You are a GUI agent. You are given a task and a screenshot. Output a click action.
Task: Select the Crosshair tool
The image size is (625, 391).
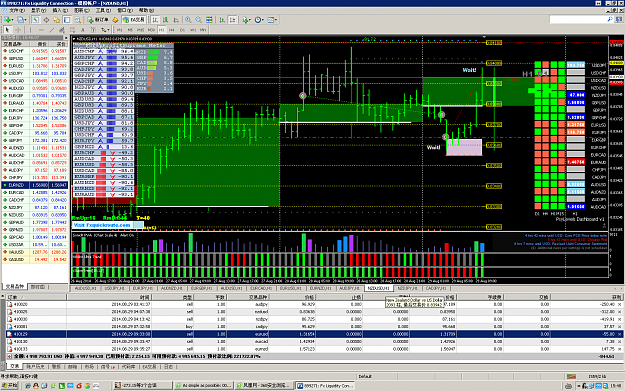pyautogui.click(x=18, y=30)
